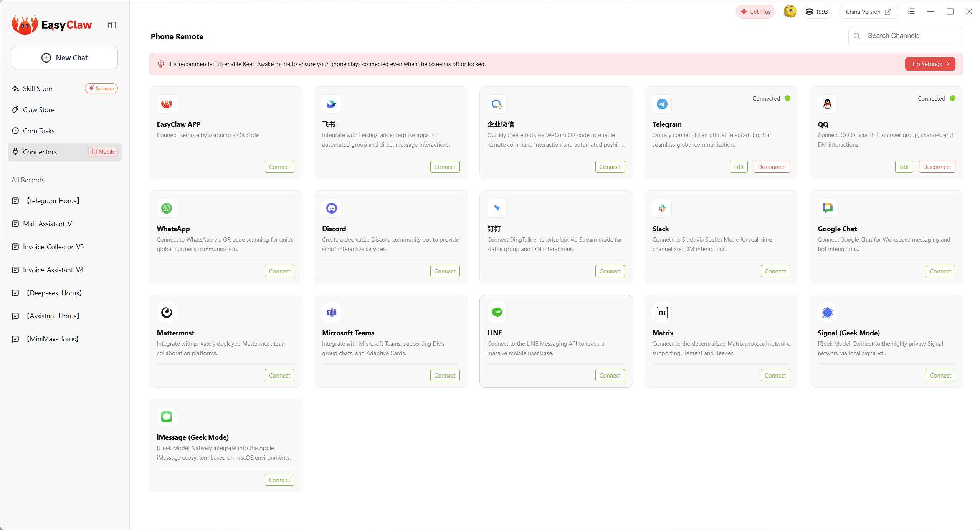Select the Connectors sidebar item
This screenshot has height=530, width=980.
click(x=40, y=152)
